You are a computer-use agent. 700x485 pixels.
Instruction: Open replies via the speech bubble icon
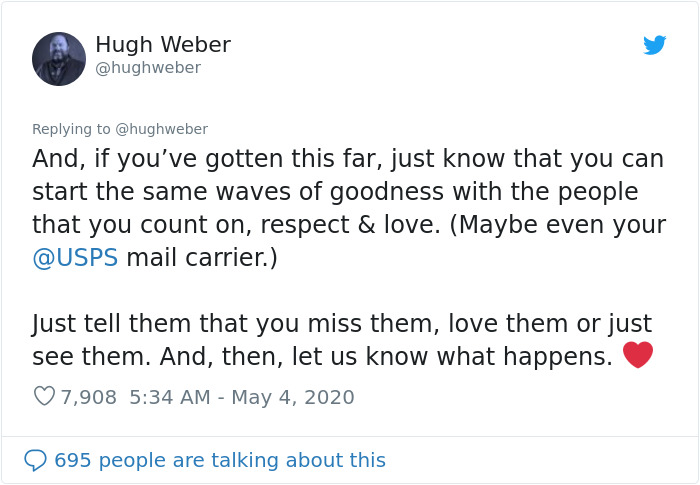[x=35, y=460]
